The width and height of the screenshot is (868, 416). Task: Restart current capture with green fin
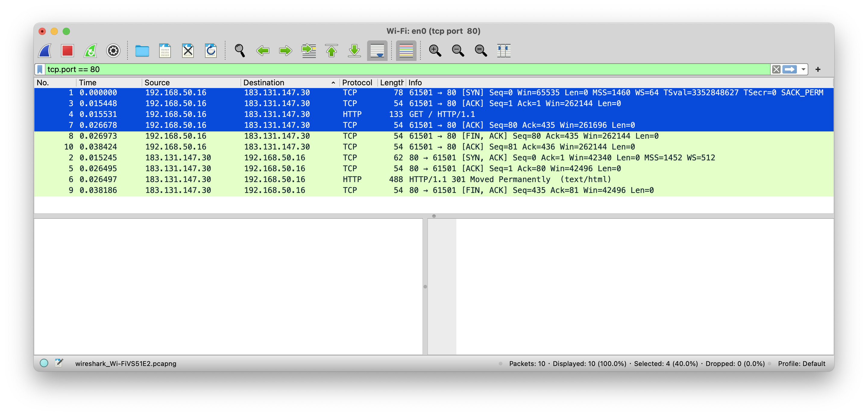(x=90, y=51)
